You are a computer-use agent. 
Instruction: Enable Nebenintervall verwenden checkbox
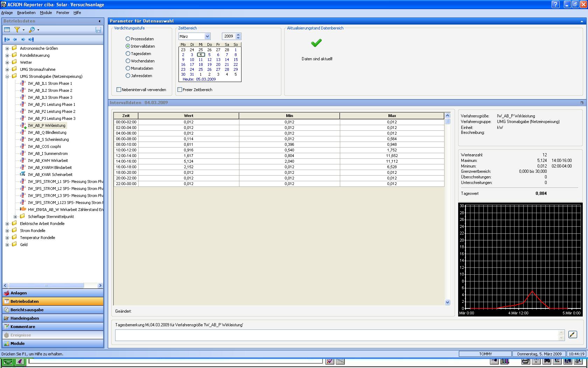point(119,90)
